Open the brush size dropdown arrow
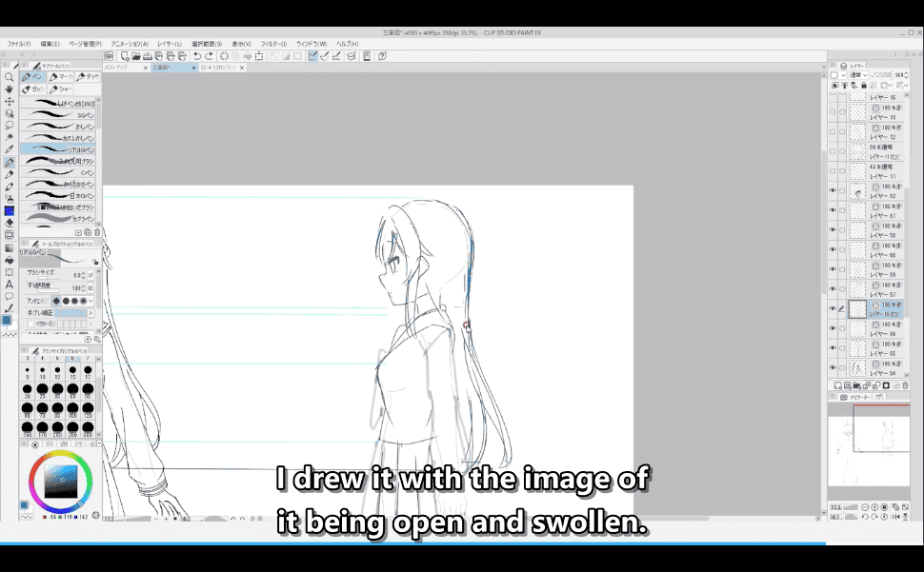This screenshot has width=924, height=572. (x=90, y=276)
